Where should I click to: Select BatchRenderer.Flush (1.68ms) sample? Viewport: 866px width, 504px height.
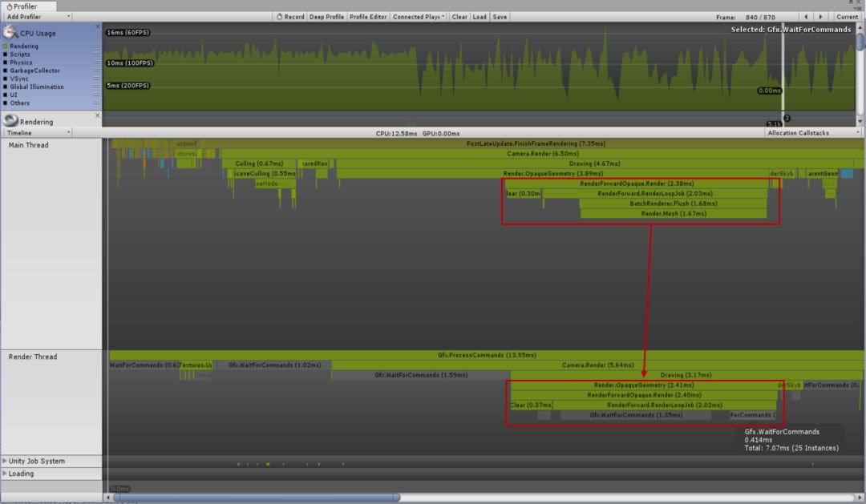click(x=673, y=204)
